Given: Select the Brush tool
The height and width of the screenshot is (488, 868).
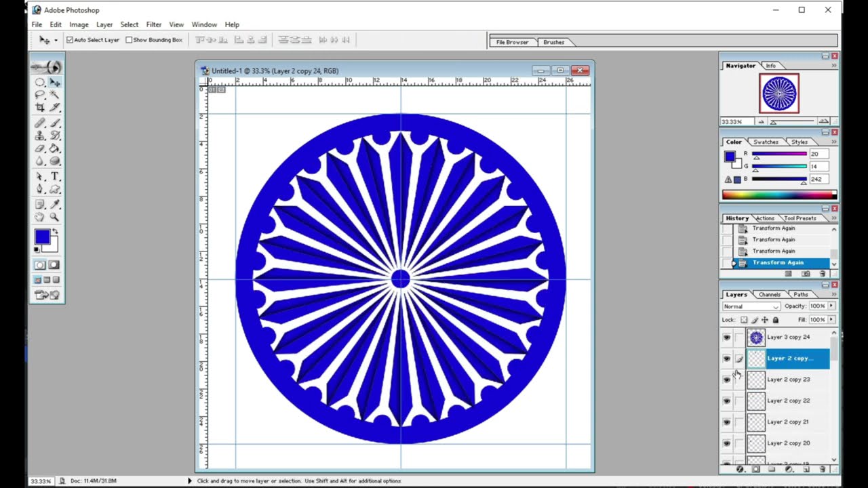Looking at the screenshot, I should click(54, 123).
